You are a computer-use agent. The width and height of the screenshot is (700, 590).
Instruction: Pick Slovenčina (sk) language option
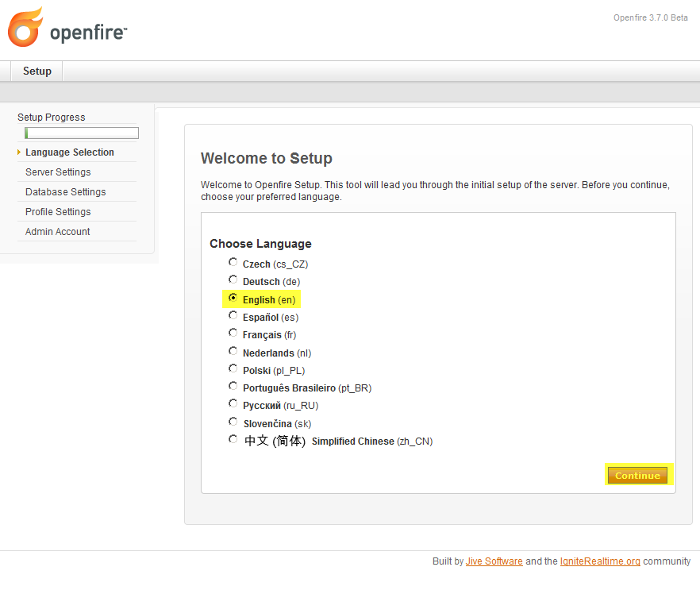[233, 422]
